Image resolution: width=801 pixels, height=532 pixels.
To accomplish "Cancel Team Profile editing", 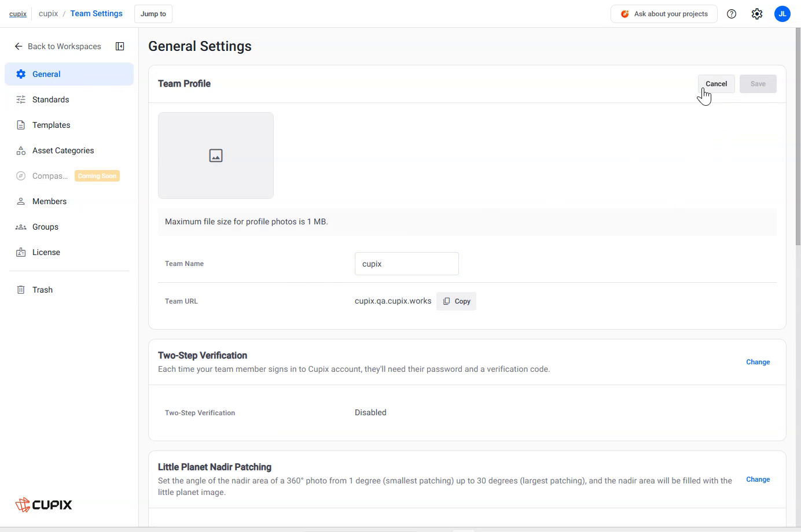I will 716,84.
